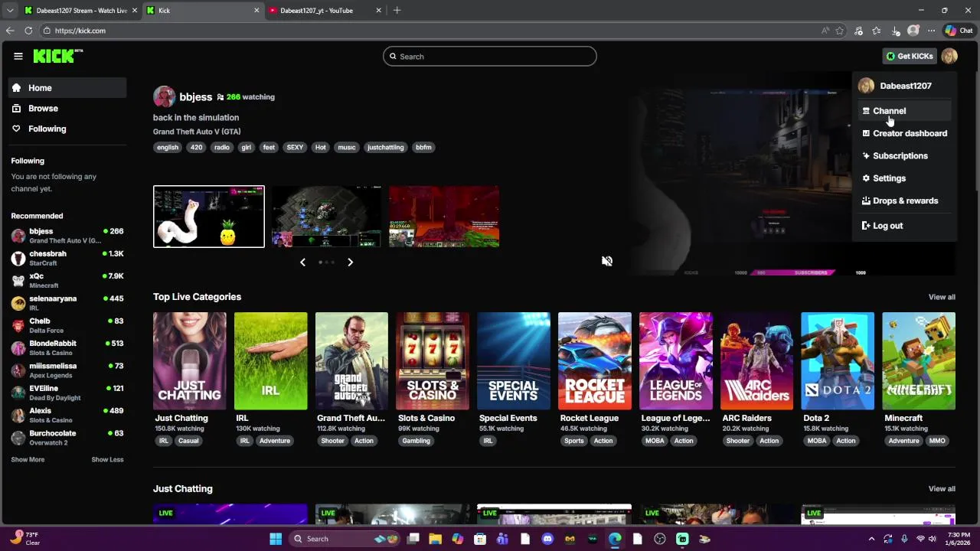Open bbjess streamer avatar in featured section

point(164,96)
